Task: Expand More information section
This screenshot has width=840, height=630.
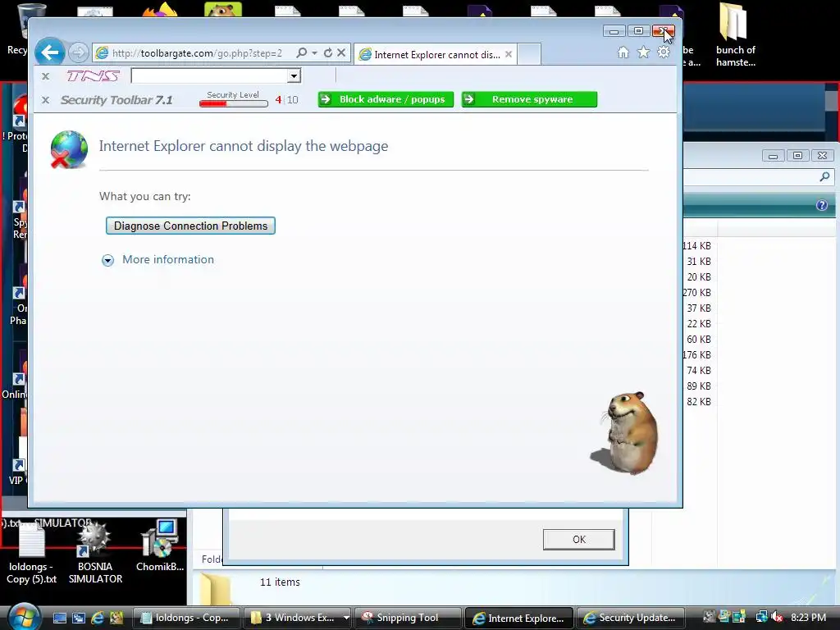Action: coord(107,260)
